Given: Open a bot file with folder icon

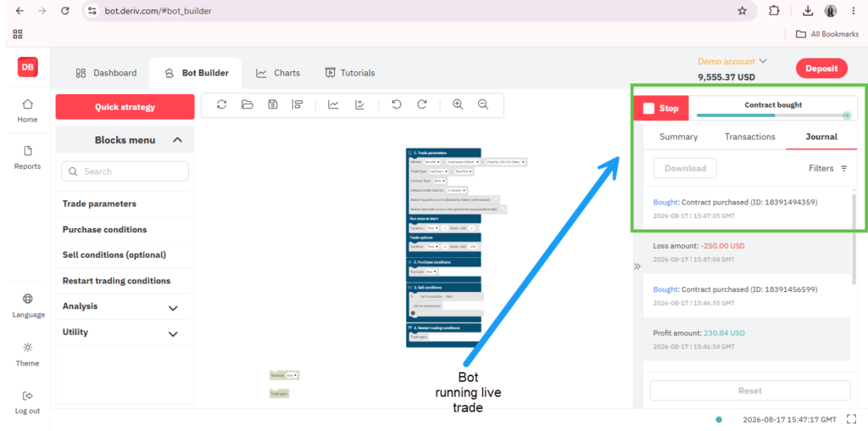Looking at the screenshot, I should point(248,104).
